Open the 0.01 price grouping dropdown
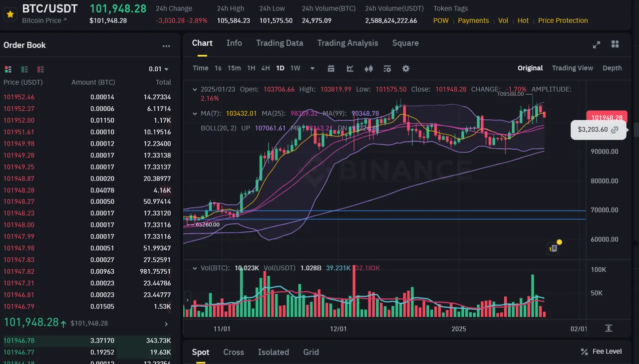The width and height of the screenshot is (639, 364). click(x=159, y=69)
